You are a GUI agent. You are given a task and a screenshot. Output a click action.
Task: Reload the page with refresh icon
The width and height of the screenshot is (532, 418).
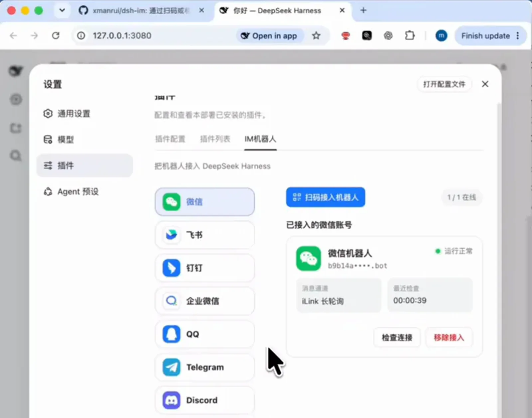click(56, 36)
